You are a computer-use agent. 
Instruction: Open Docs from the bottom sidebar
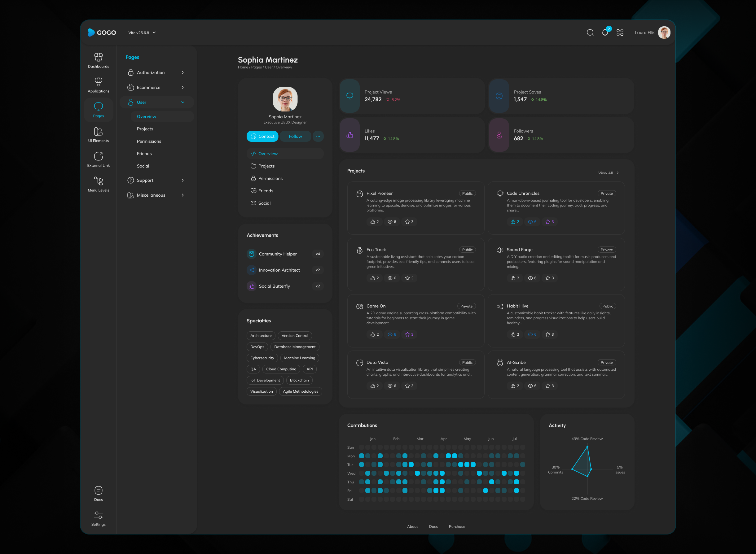98,493
